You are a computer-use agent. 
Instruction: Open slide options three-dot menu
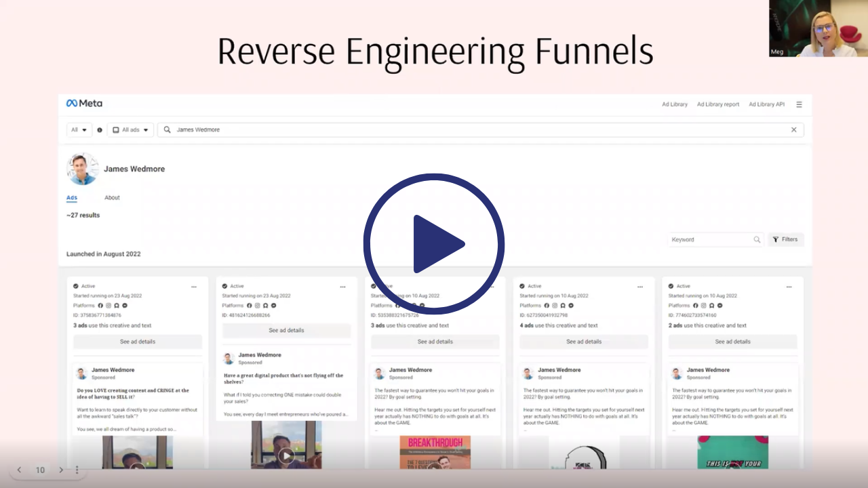pyautogui.click(x=77, y=470)
